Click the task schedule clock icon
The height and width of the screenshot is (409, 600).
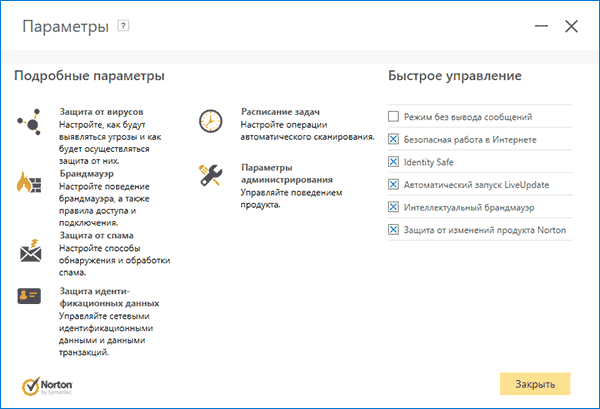pyautogui.click(x=210, y=121)
